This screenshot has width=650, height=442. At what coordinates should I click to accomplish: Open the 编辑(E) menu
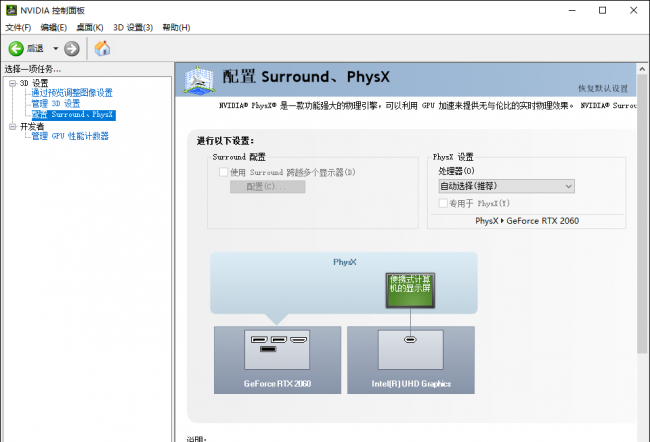coord(53,27)
